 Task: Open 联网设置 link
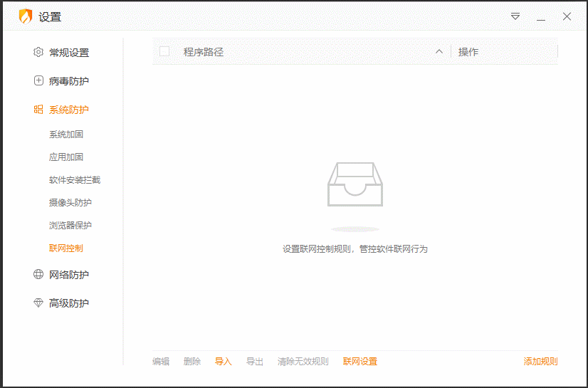pos(360,362)
